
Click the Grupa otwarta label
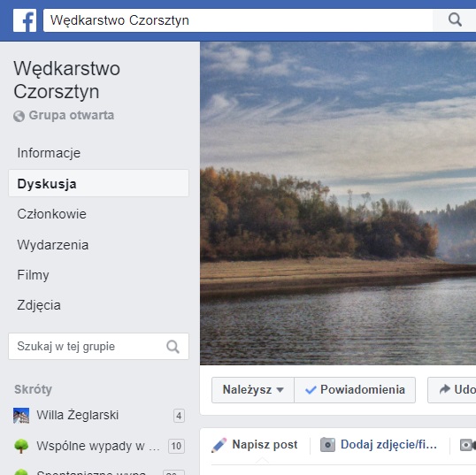point(72,115)
